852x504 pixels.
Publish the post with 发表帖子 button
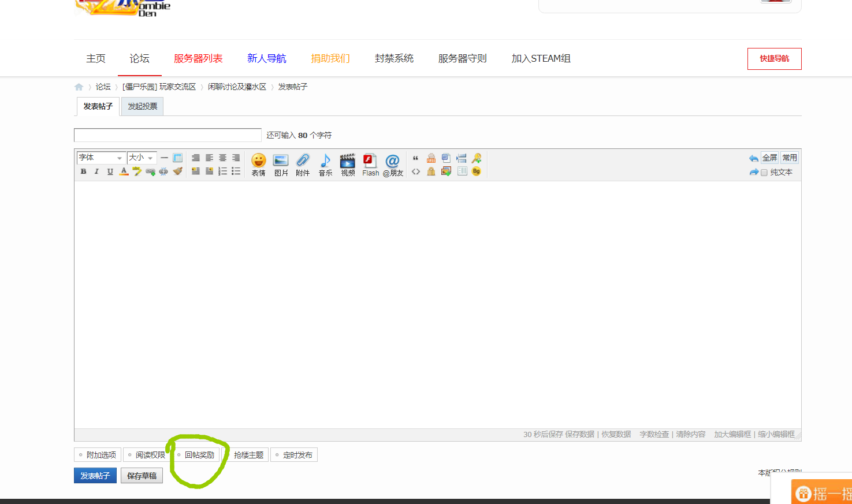pyautogui.click(x=95, y=475)
